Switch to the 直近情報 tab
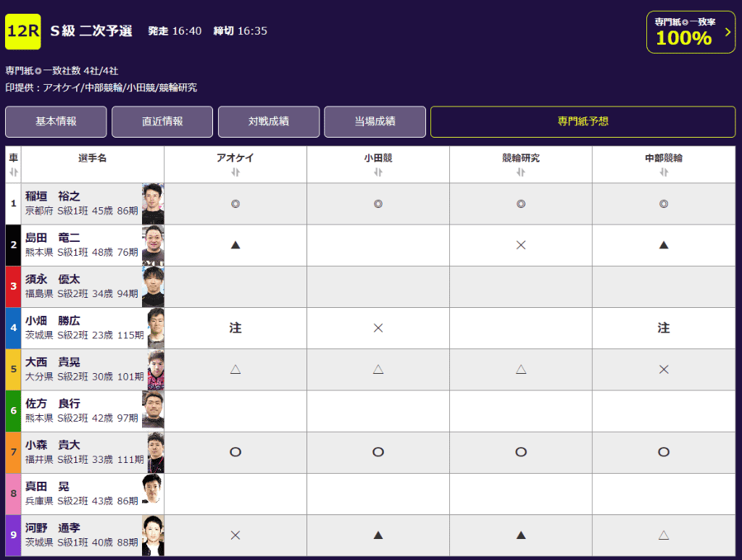 point(162,122)
